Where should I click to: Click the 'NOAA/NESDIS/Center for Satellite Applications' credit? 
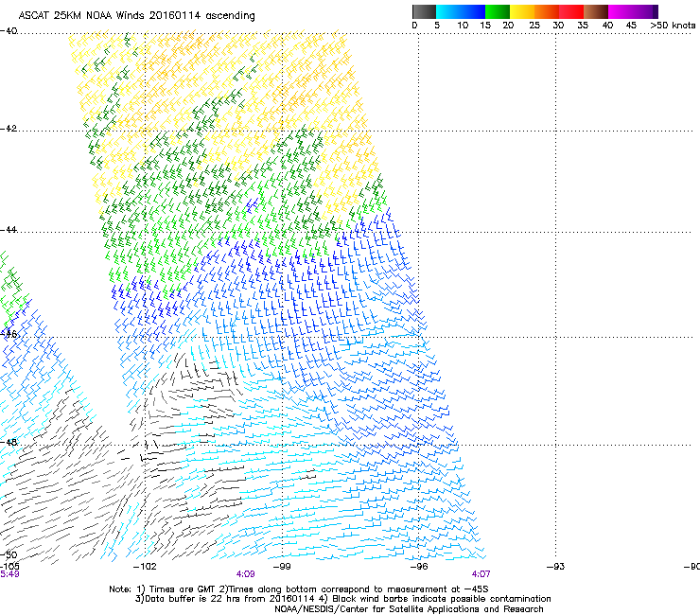(x=378, y=609)
